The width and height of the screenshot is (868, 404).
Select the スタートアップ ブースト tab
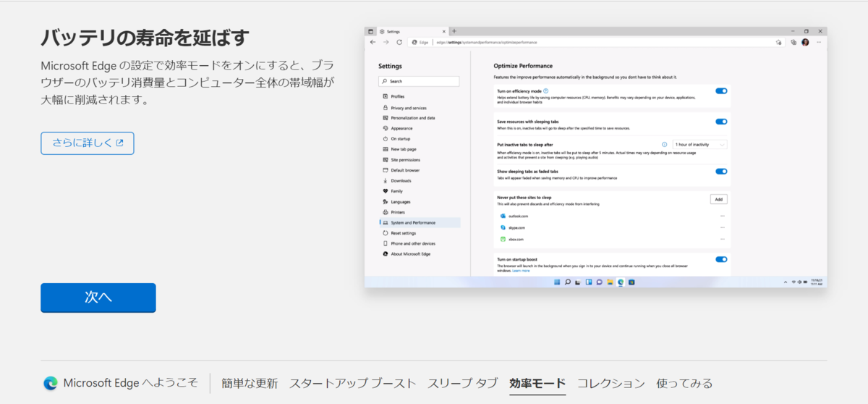tap(353, 383)
